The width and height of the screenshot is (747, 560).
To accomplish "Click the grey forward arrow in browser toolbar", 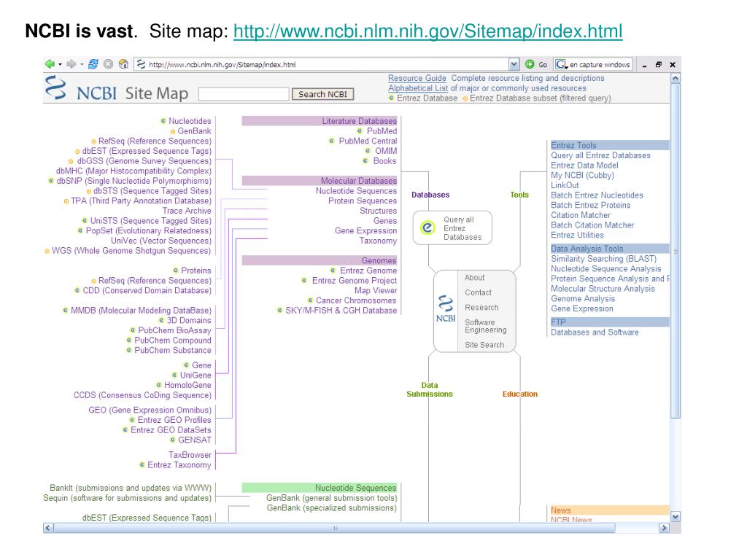I will click(71, 64).
